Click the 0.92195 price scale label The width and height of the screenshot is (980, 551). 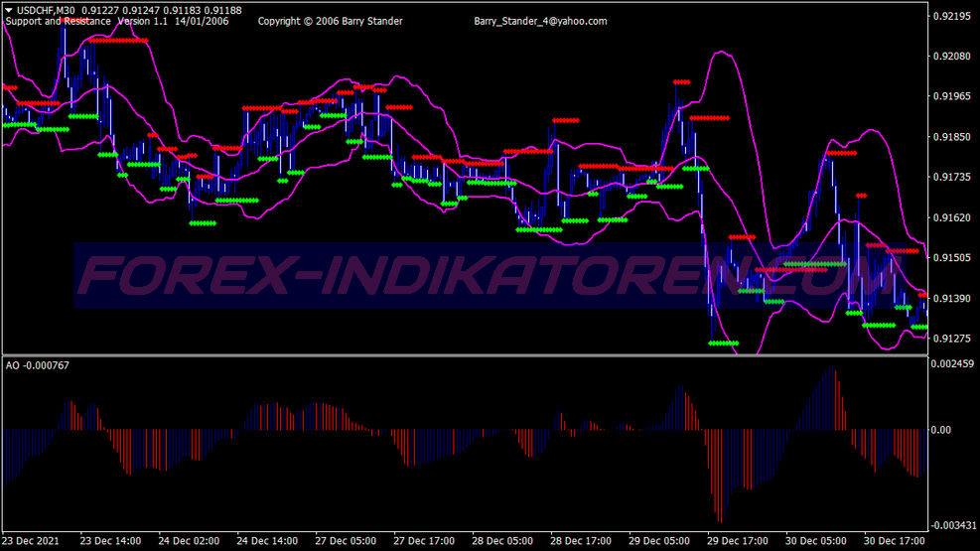[x=952, y=16]
